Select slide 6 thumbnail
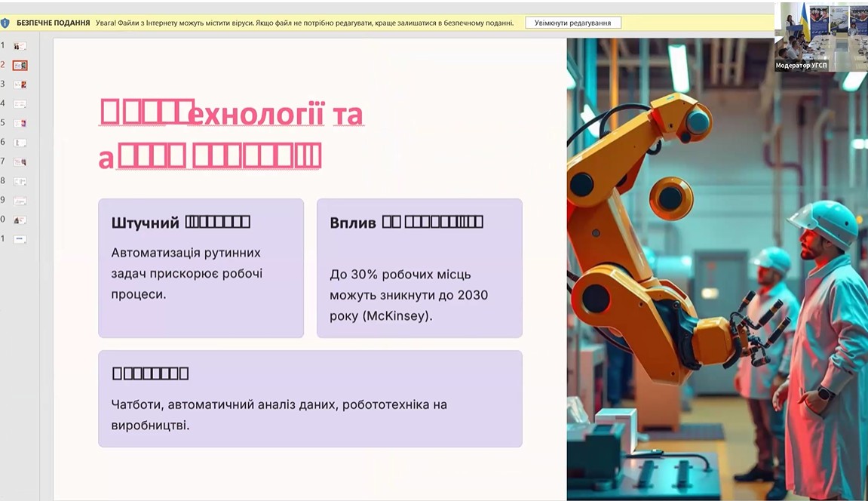This screenshot has width=868, height=501. pos(20,143)
